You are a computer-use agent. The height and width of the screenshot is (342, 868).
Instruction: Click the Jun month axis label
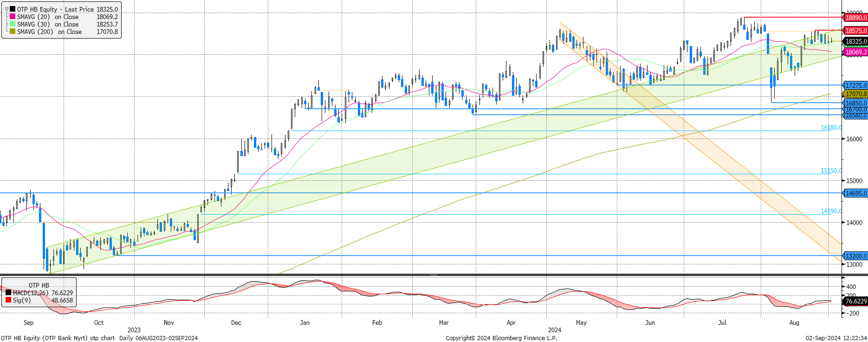coord(650,322)
